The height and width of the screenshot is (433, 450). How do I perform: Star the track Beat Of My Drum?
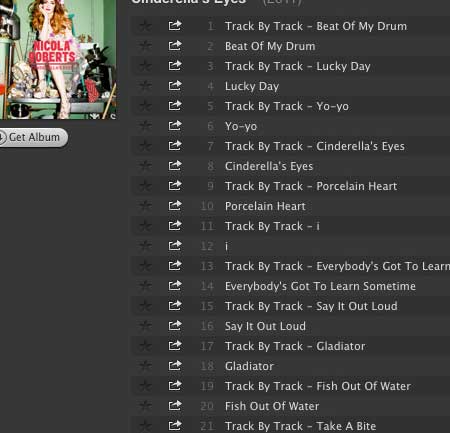tap(145, 46)
